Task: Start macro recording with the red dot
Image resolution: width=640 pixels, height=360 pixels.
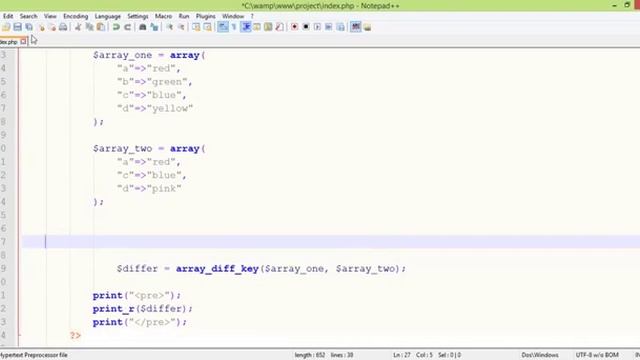Action: point(294,27)
